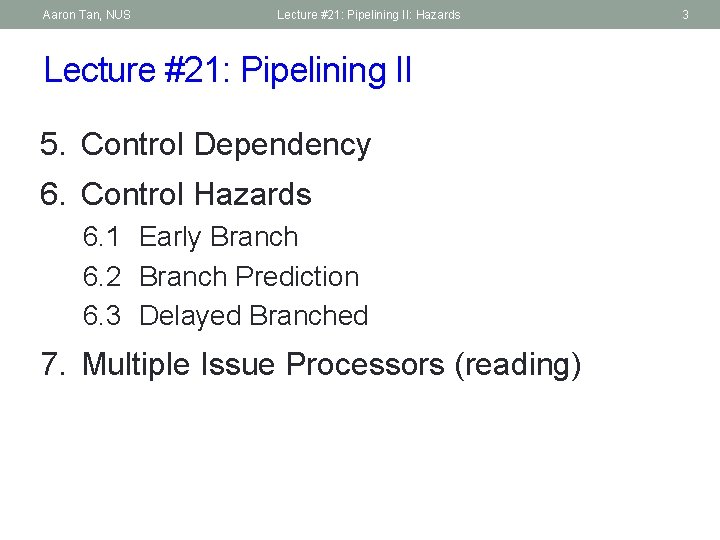Select the '5. Control Dependency' outline item
Viewport: 720px width, 540px height.
(x=205, y=145)
